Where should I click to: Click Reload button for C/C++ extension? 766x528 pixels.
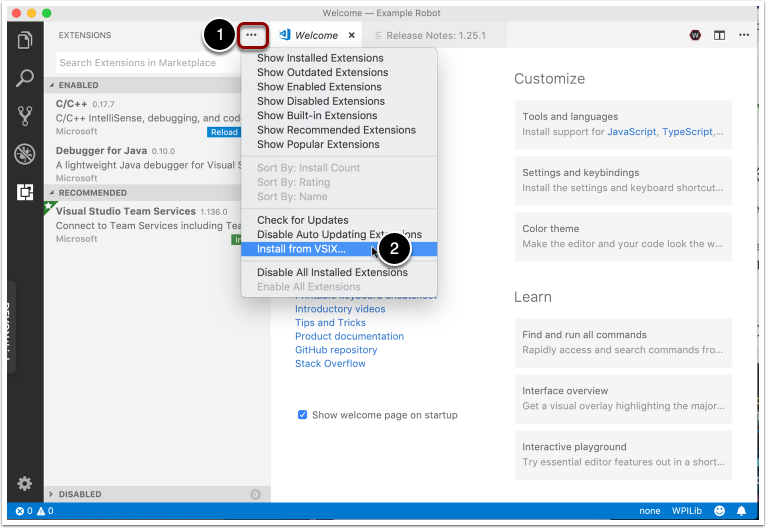click(x=224, y=132)
